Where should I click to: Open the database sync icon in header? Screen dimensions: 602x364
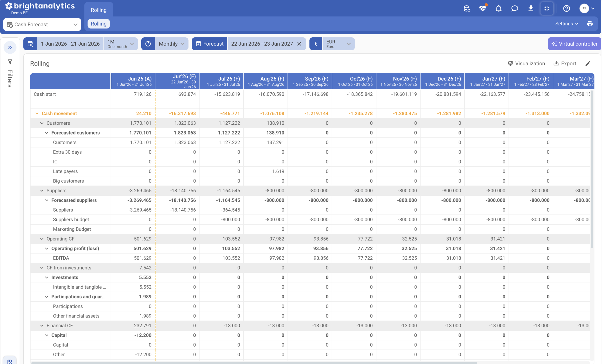pyautogui.click(x=467, y=8)
